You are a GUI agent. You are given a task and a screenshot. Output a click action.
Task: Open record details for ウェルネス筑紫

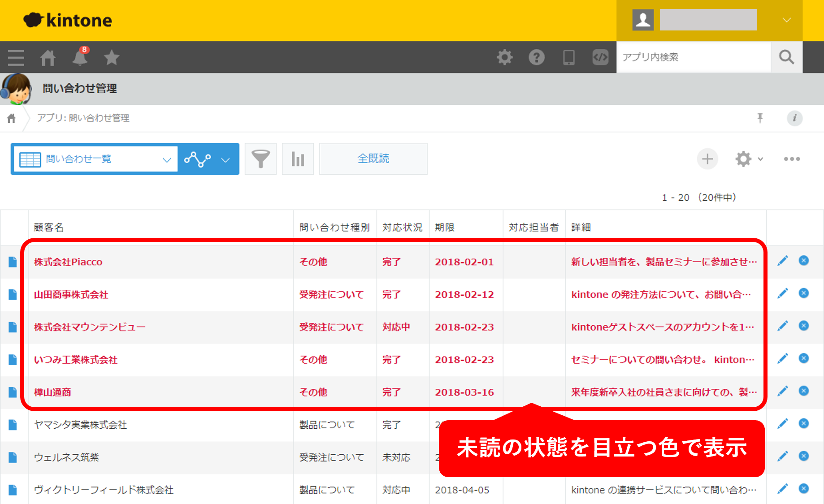click(13, 457)
